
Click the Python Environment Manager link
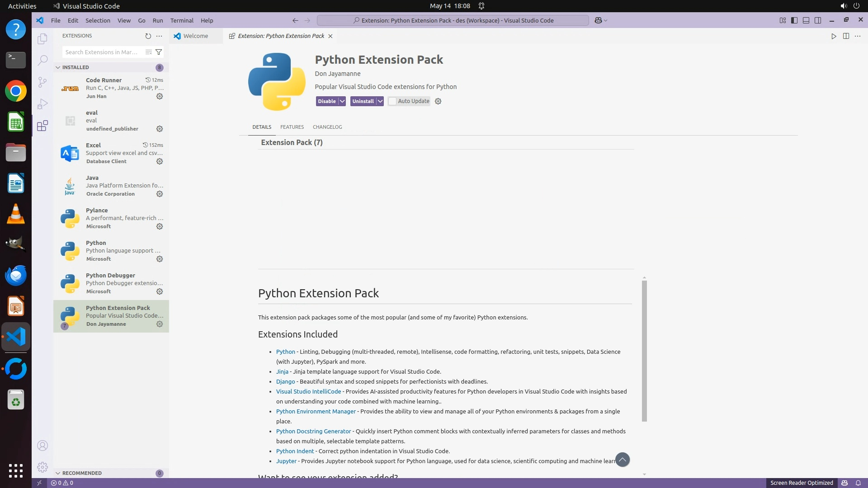[x=316, y=411]
